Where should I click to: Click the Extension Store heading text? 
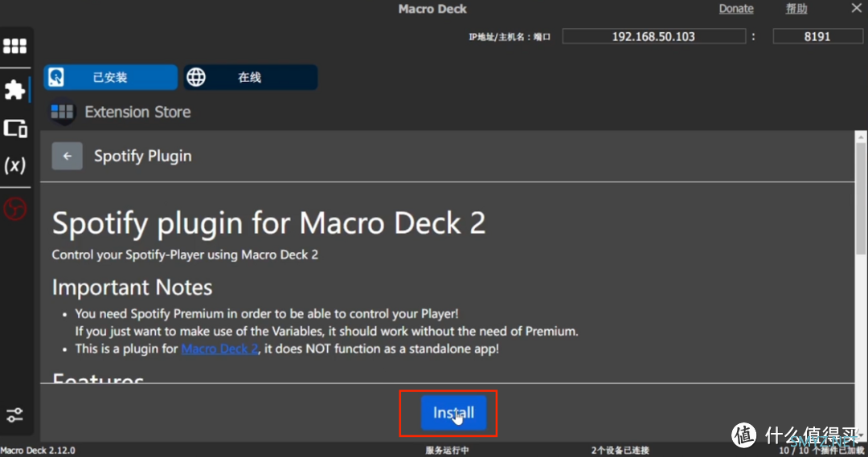tap(138, 112)
